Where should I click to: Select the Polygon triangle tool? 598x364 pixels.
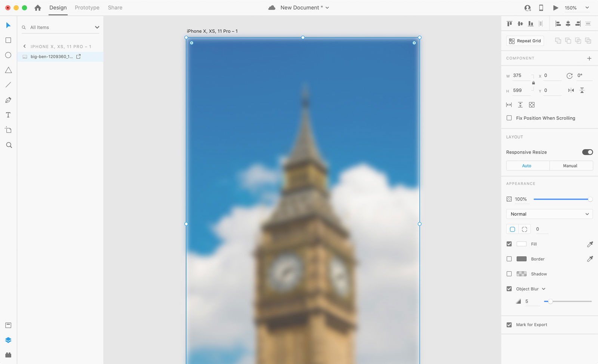click(8, 70)
